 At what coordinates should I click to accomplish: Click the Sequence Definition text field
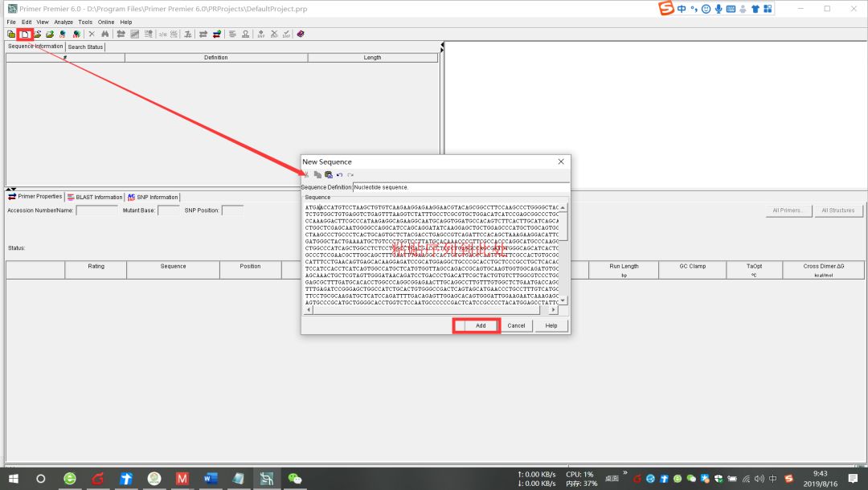coord(461,187)
